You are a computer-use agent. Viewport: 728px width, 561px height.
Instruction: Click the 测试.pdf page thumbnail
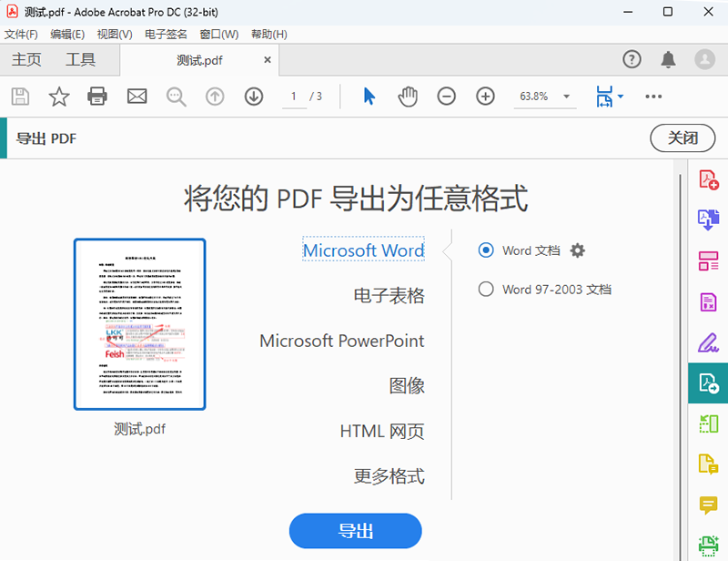[x=140, y=324]
